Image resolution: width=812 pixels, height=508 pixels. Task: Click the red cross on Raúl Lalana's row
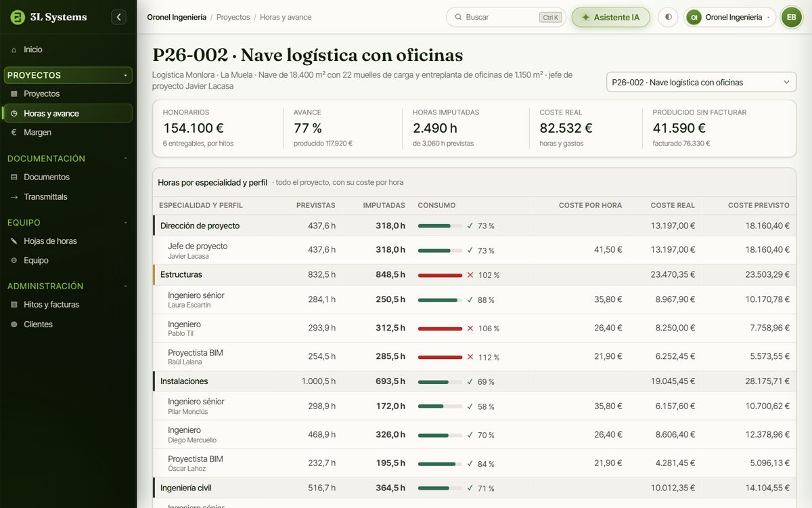(x=470, y=357)
